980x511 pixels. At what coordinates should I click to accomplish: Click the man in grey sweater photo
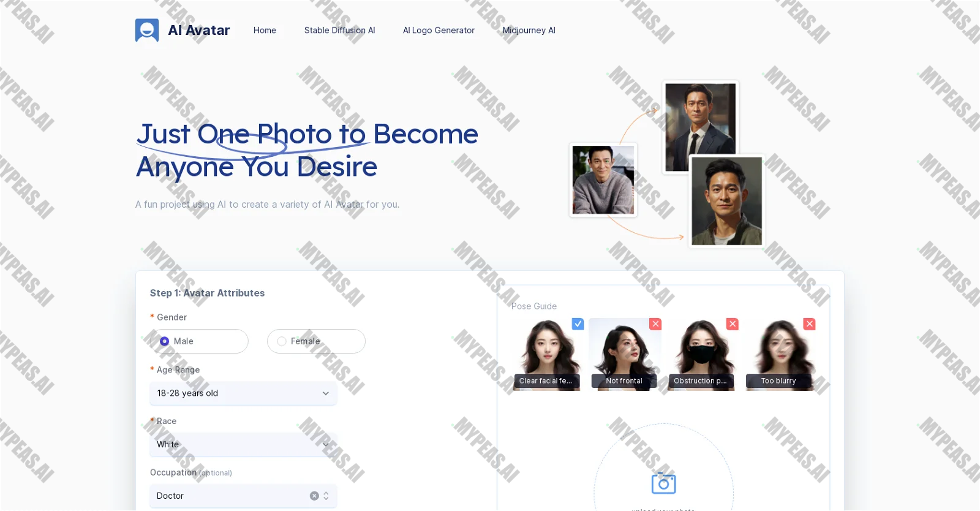coord(603,180)
